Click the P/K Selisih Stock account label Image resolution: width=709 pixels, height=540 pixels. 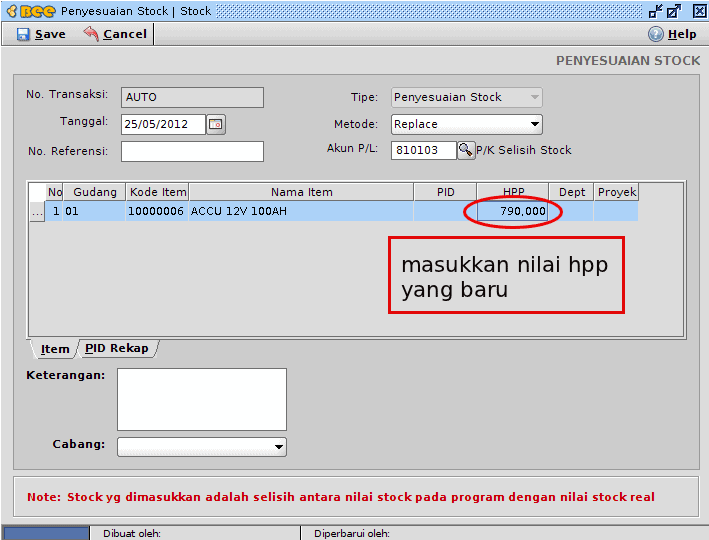point(524,150)
